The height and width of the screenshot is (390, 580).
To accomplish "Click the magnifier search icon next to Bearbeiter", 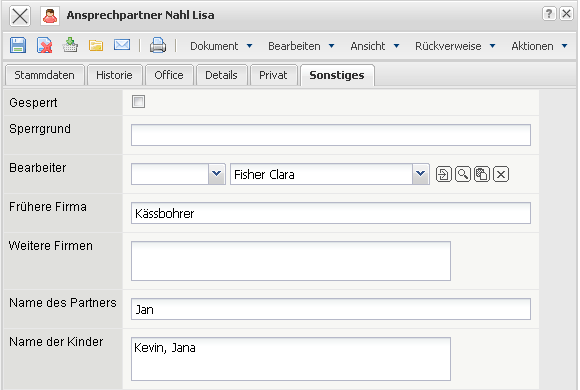I will [463, 174].
